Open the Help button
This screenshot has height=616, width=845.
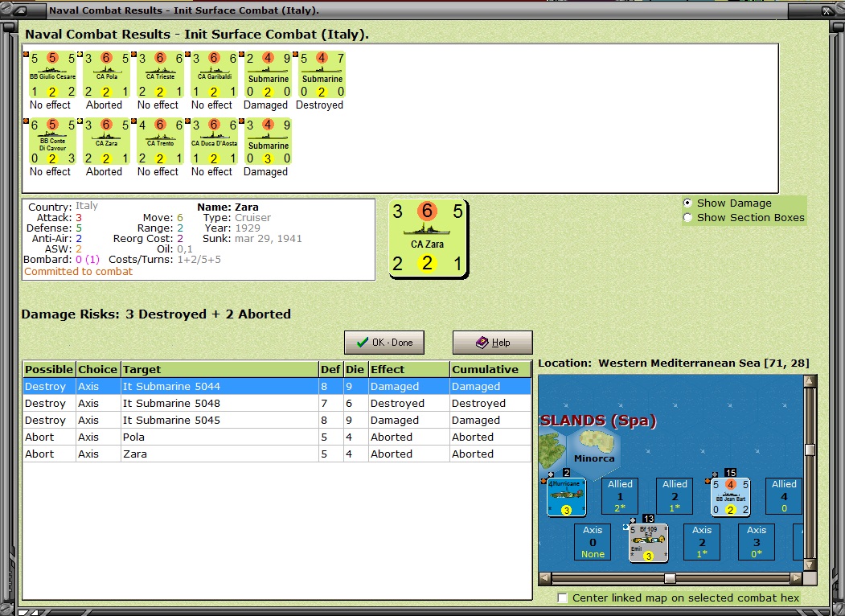(x=493, y=343)
